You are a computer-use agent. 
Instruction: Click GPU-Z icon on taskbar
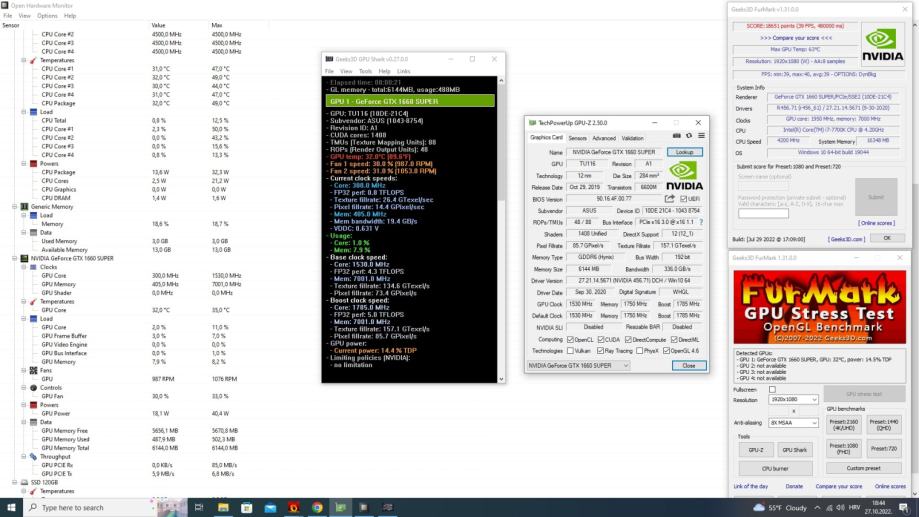click(x=341, y=507)
